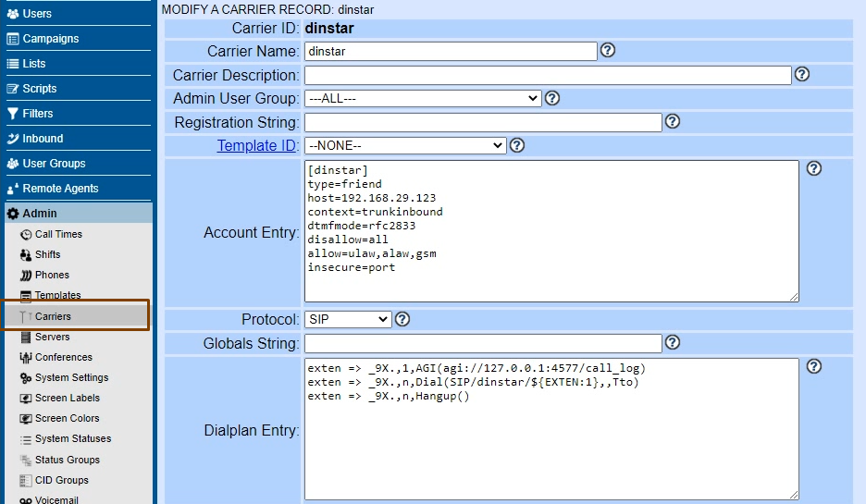
Task: Click inside the Dialplan Entry textarea
Action: pyautogui.click(x=551, y=429)
